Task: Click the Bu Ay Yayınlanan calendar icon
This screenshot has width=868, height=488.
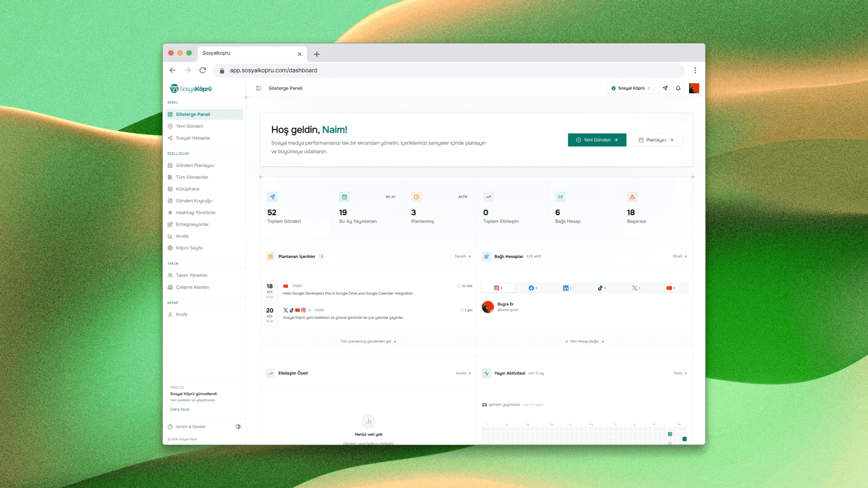Action: (344, 197)
